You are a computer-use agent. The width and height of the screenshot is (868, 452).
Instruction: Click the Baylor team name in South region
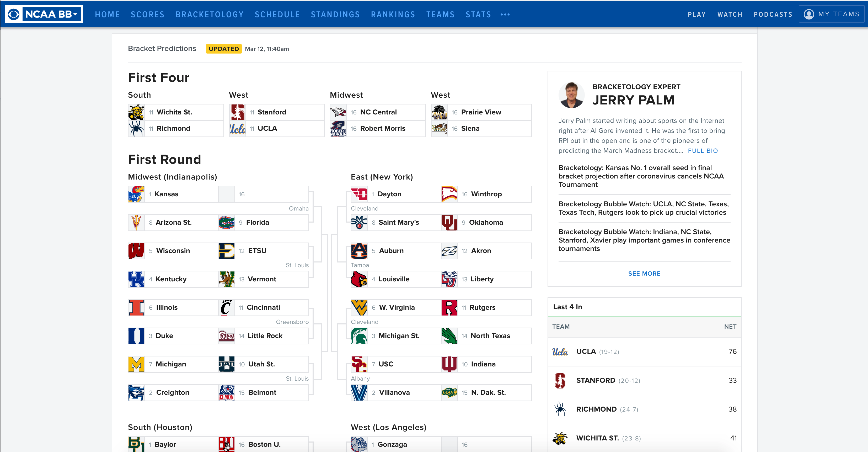[x=165, y=445]
